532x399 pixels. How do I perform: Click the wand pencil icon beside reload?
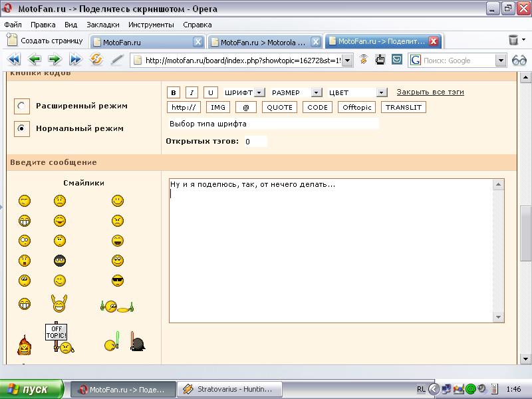click(x=117, y=60)
